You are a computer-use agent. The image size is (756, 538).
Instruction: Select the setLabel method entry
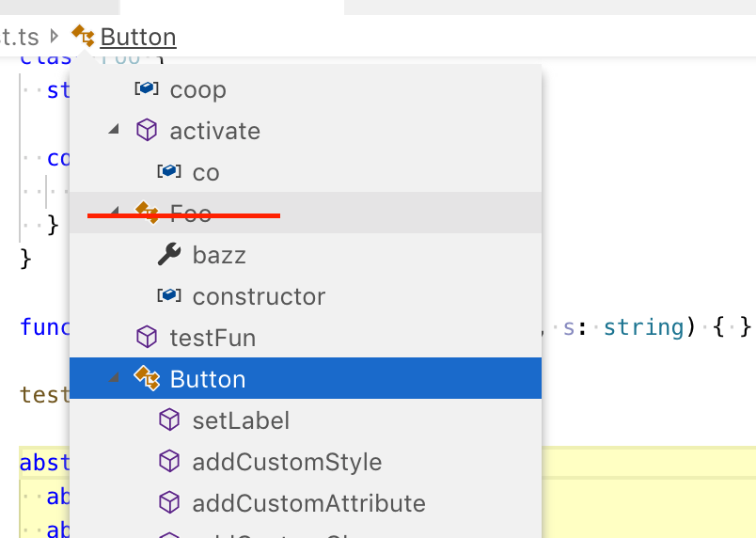coord(306,419)
